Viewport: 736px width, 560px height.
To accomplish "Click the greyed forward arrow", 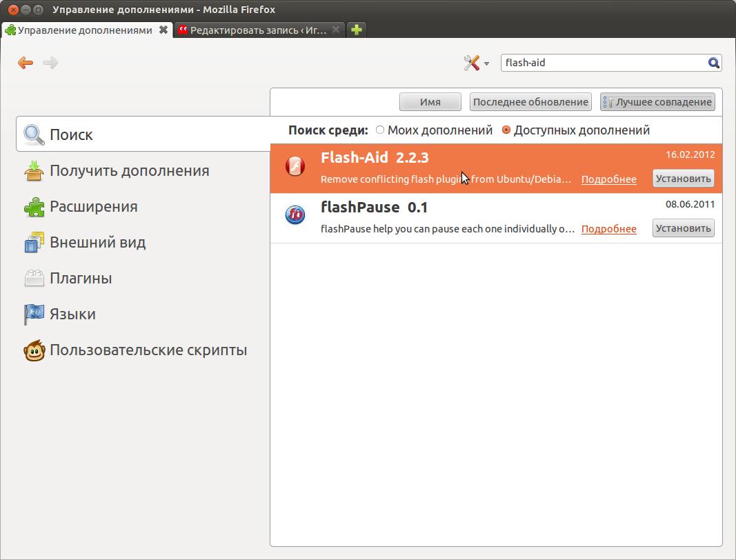I will (x=50, y=63).
